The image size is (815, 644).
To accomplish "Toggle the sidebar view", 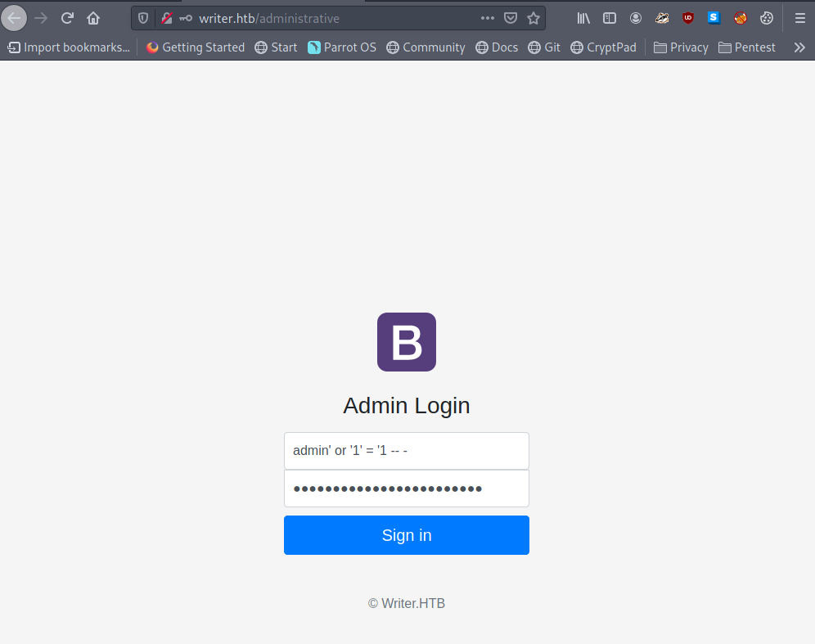I will 610,18.
